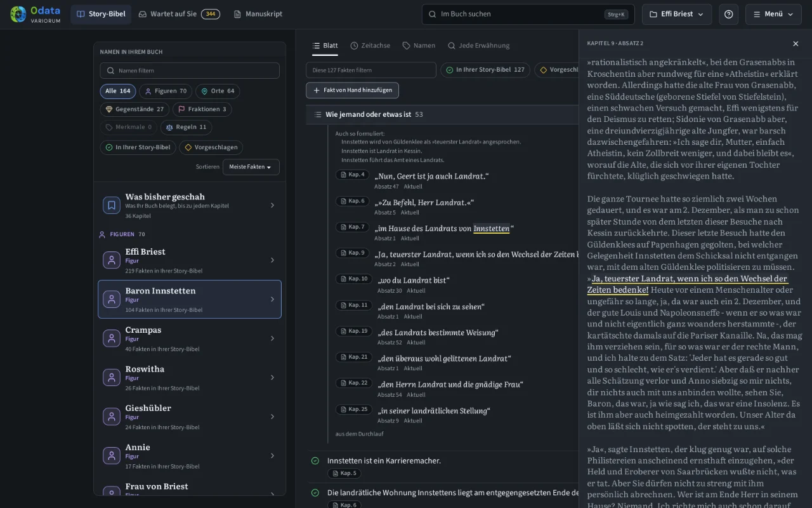Filter names by Fraktionen 3
Image resolution: width=812 pixels, height=508 pixels.
(x=202, y=109)
